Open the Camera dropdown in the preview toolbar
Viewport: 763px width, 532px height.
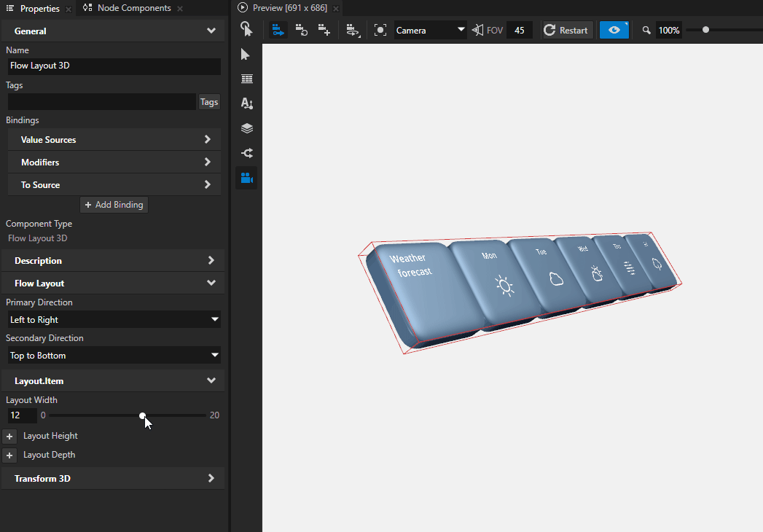(x=430, y=30)
